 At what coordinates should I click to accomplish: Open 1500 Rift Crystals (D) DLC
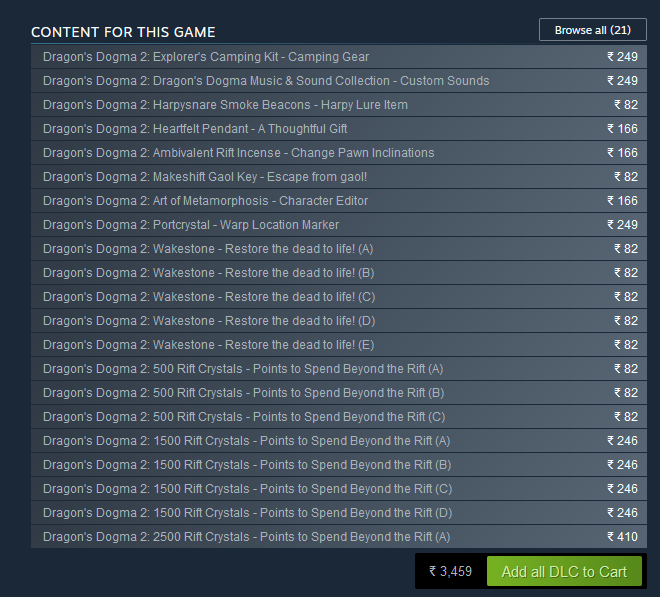pyautogui.click(x=246, y=513)
